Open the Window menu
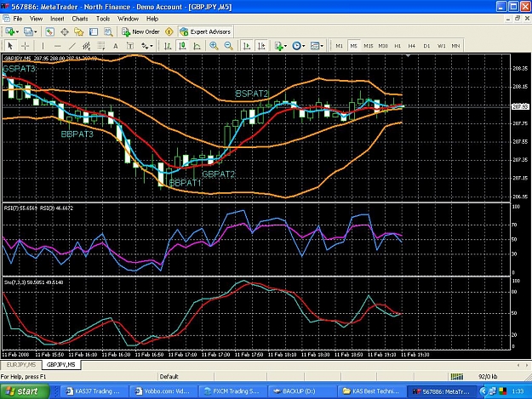Screen dimensions: 532x399 coord(128,19)
